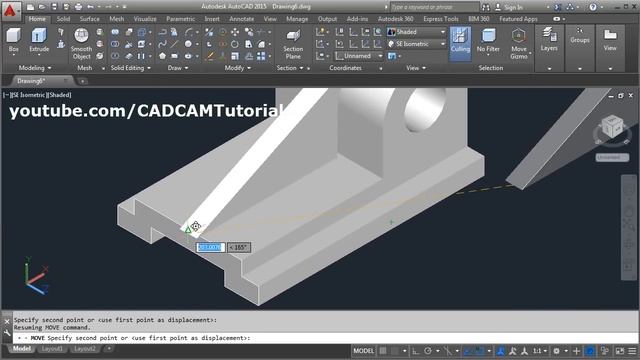Click the New file icon in quick access

30,7
